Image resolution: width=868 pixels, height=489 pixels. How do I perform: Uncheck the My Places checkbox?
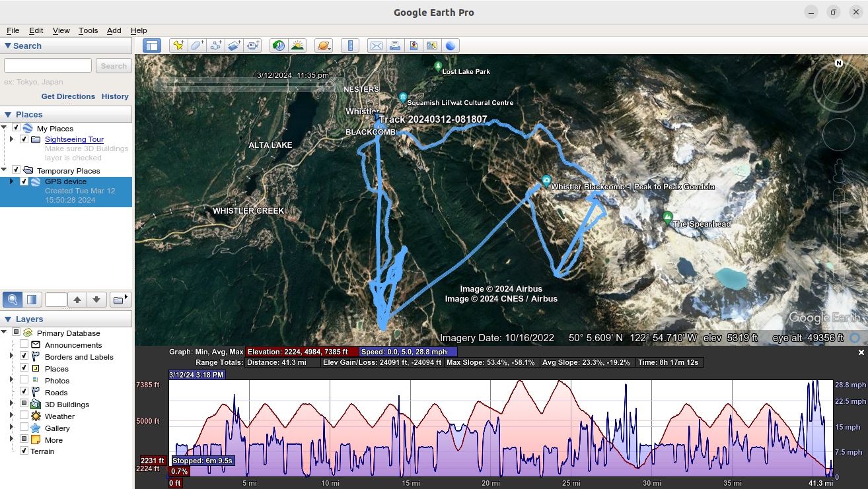[16, 128]
